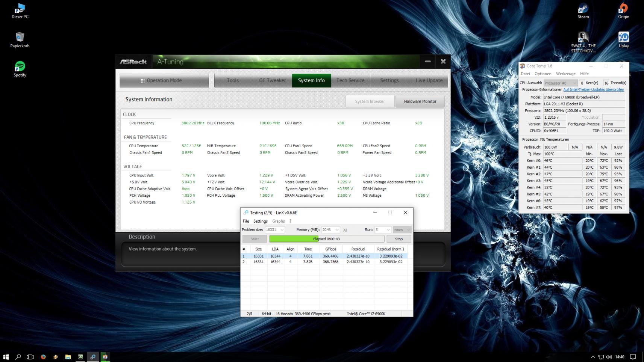Open the Papierkorb recycle bin icon
This screenshot has width=644, height=362.
[x=20, y=40]
